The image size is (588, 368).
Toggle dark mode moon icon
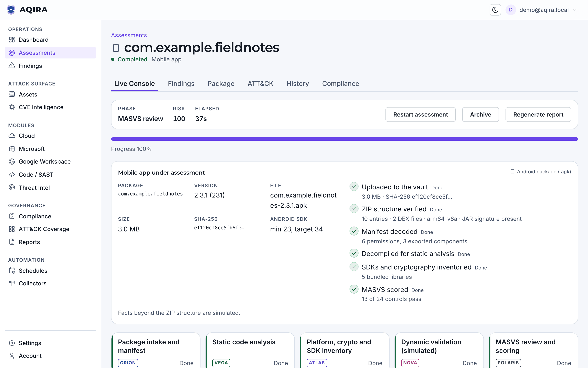(x=495, y=10)
